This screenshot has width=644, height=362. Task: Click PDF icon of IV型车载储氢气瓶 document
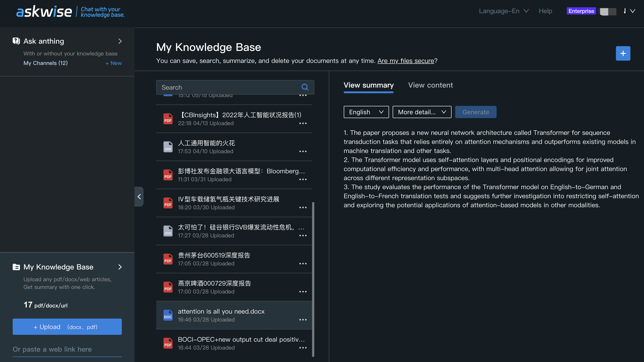tap(168, 203)
